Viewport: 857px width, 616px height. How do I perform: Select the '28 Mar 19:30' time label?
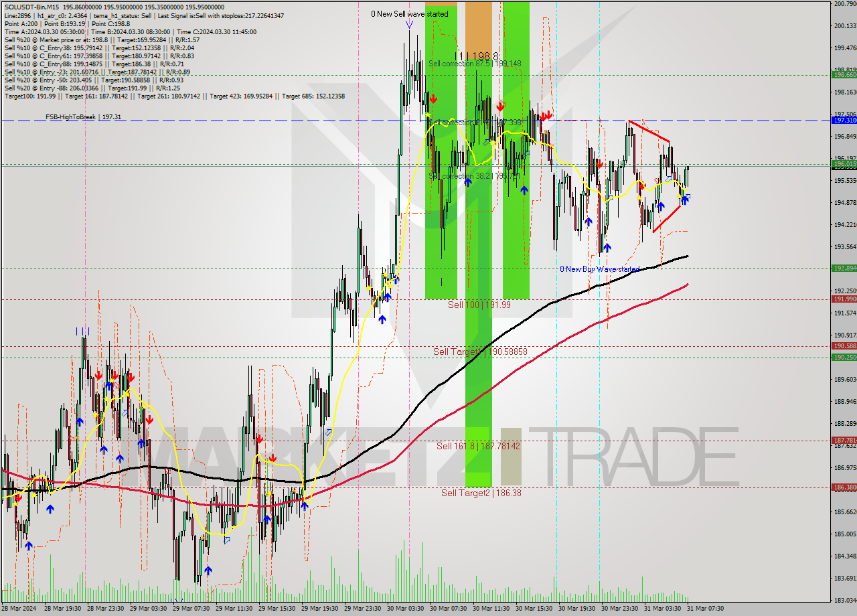coord(63,609)
